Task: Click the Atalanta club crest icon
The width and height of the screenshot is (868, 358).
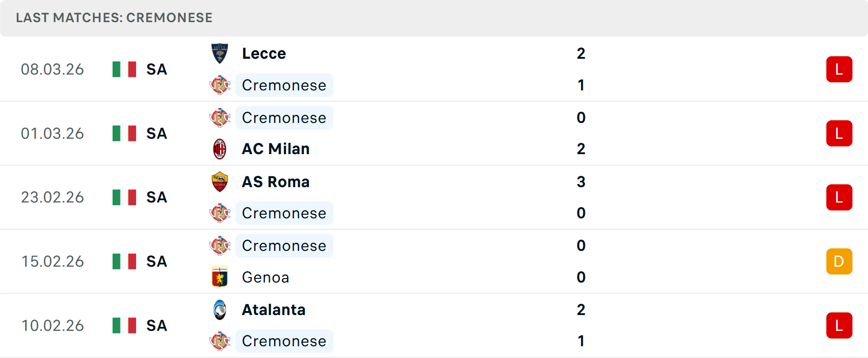Action: (220, 310)
